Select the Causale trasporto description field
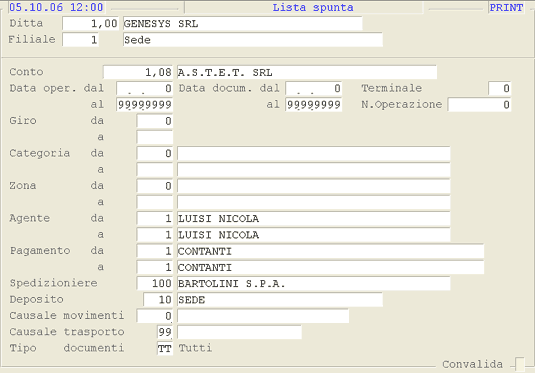The image size is (535, 373). (239, 332)
